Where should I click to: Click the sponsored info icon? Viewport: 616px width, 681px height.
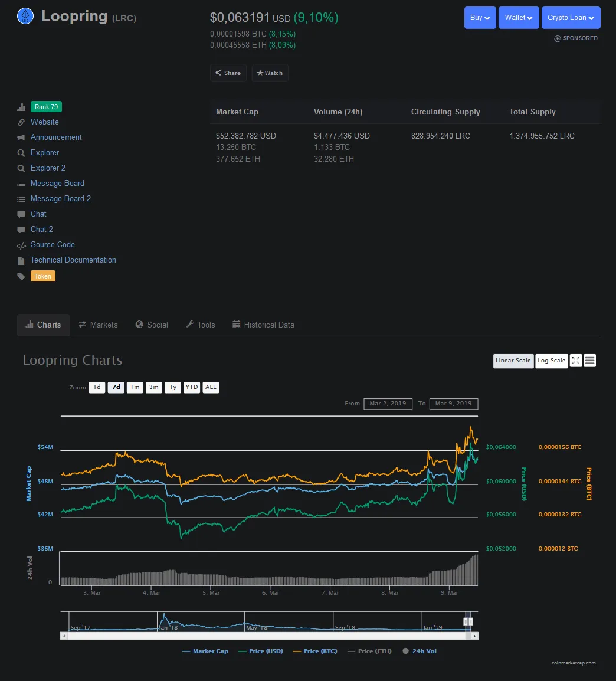point(558,39)
